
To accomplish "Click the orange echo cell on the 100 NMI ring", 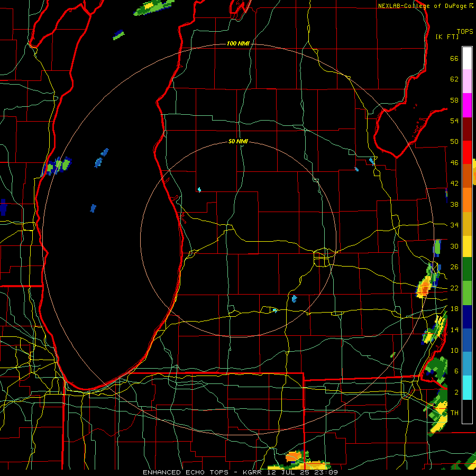I will (x=424, y=288).
